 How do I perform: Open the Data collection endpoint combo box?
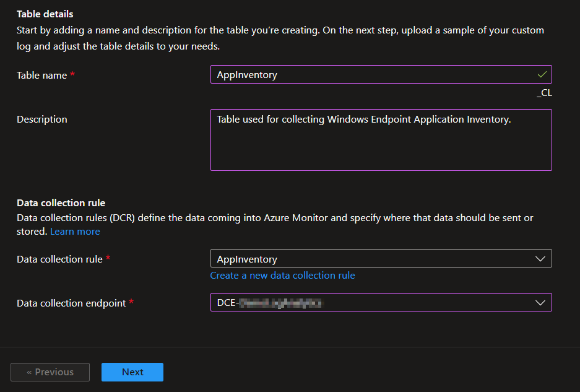(371, 303)
